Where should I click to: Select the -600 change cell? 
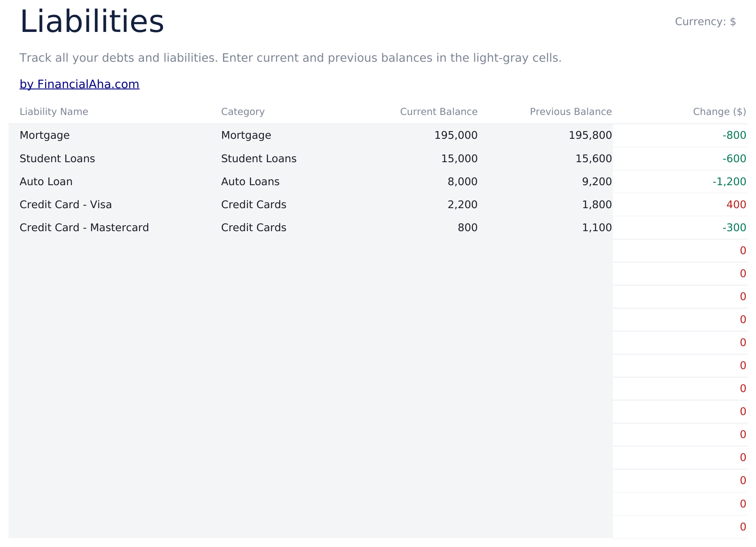[x=680, y=159]
